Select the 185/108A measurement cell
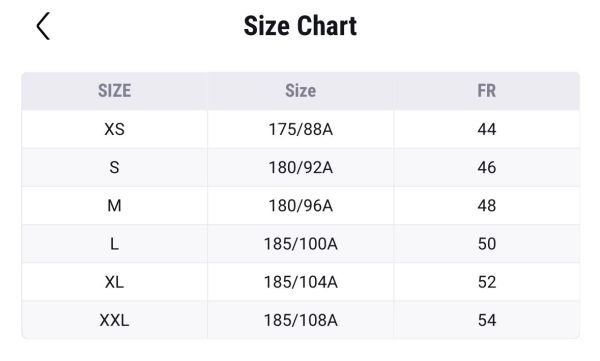 click(x=300, y=320)
